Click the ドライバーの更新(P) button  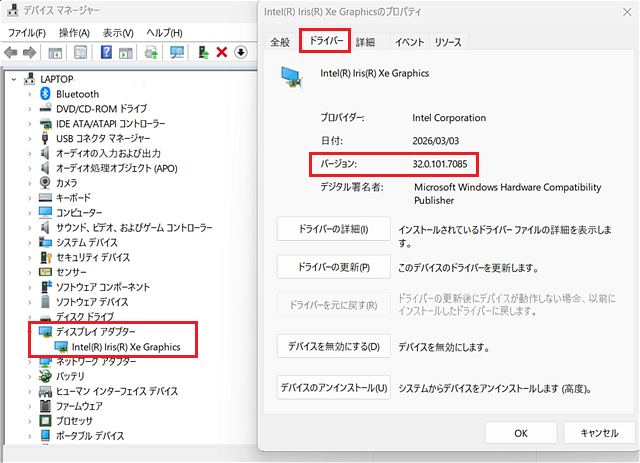pos(333,267)
